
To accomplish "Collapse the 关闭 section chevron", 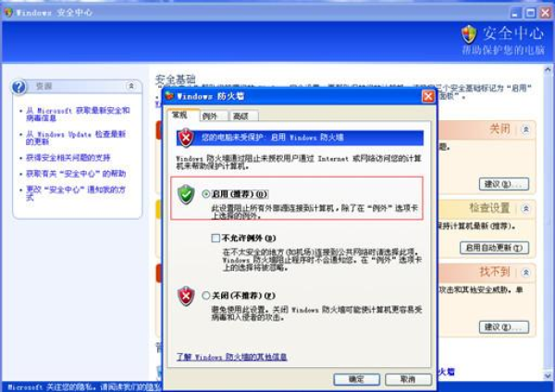I will [526, 129].
